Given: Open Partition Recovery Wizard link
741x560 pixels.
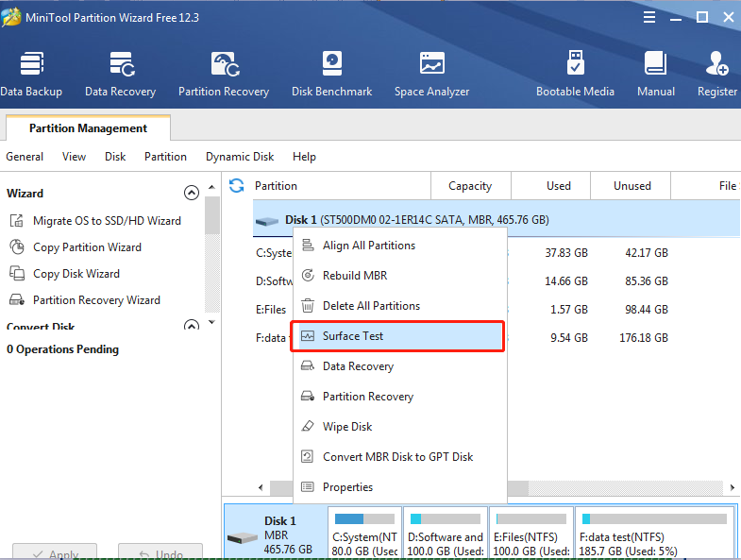Looking at the screenshot, I should click(96, 300).
